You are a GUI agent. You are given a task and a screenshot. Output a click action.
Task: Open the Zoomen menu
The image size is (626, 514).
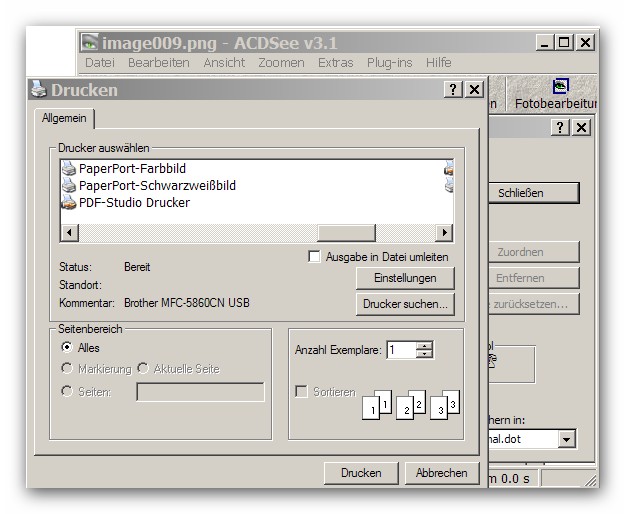coord(281,63)
